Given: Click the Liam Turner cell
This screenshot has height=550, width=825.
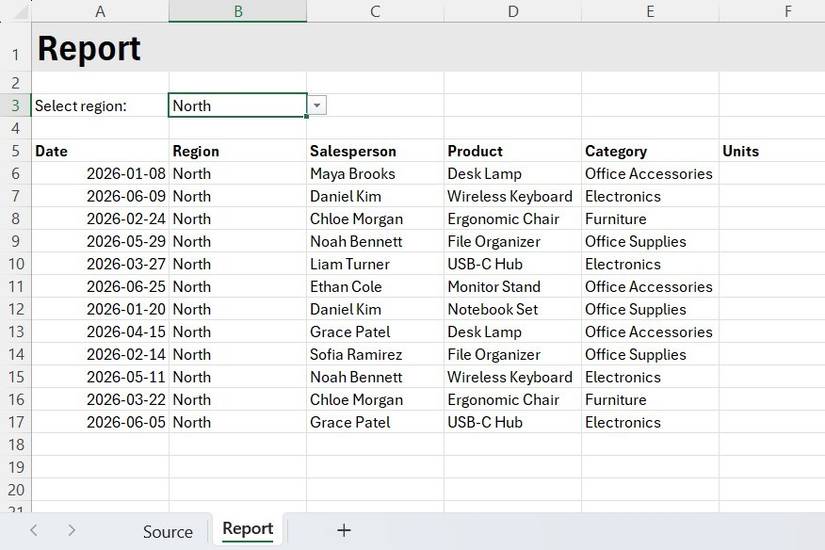Looking at the screenshot, I should click(x=375, y=264).
